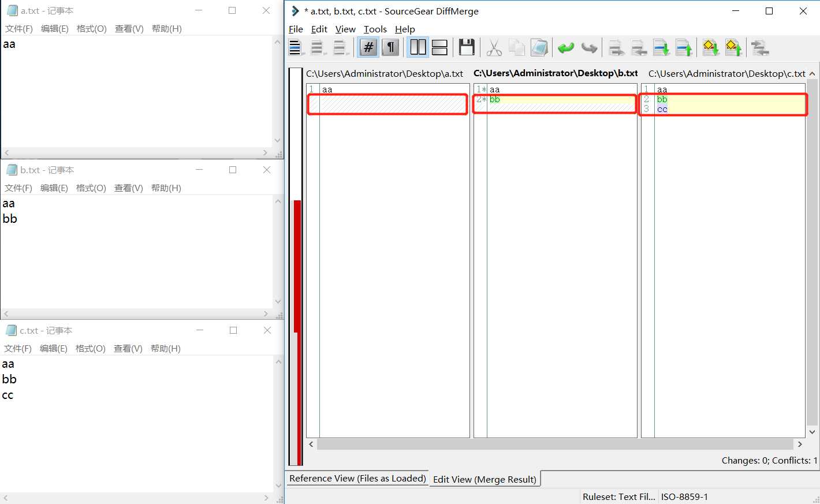The height and width of the screenshot is (504, 820).
Task: Open DiffMerge File menu
Action: point(296,29)
